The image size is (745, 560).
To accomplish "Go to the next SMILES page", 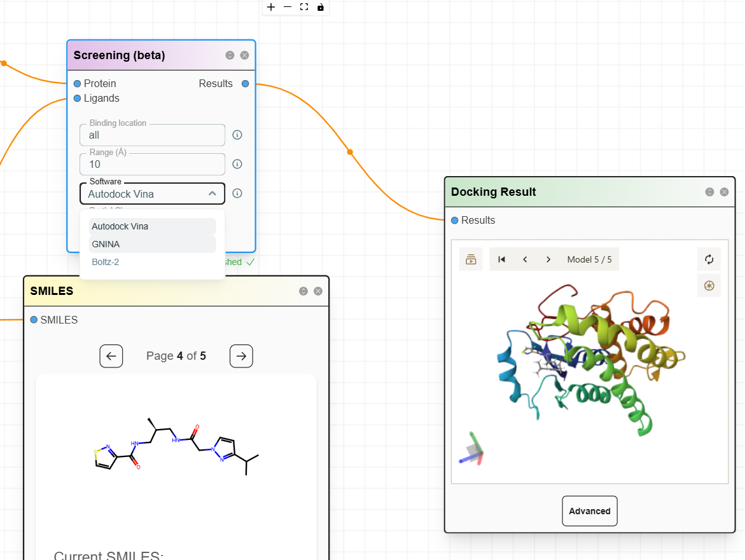I will click(x=241, y=356).
